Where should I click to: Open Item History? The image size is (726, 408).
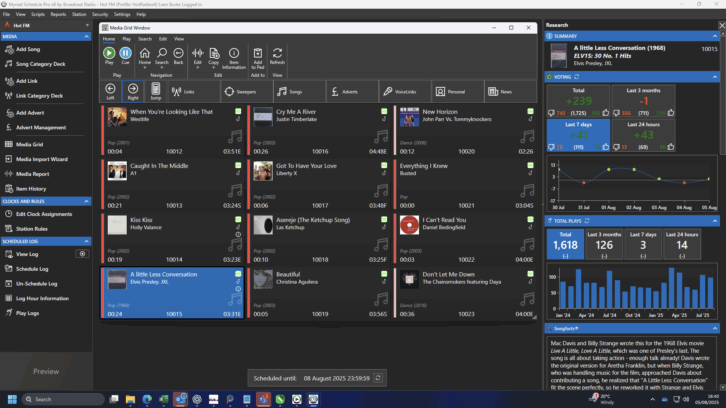click(31, 189)
